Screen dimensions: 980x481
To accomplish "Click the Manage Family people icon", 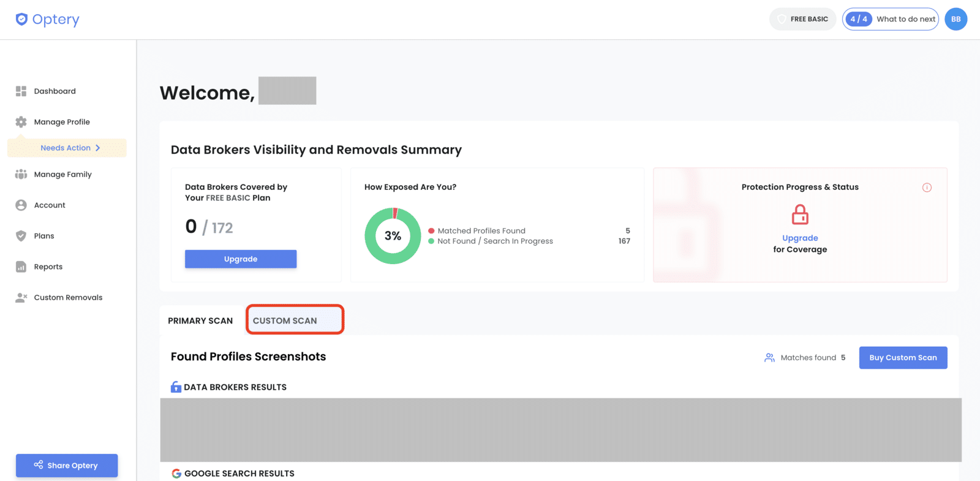I will tap(21, 174).
